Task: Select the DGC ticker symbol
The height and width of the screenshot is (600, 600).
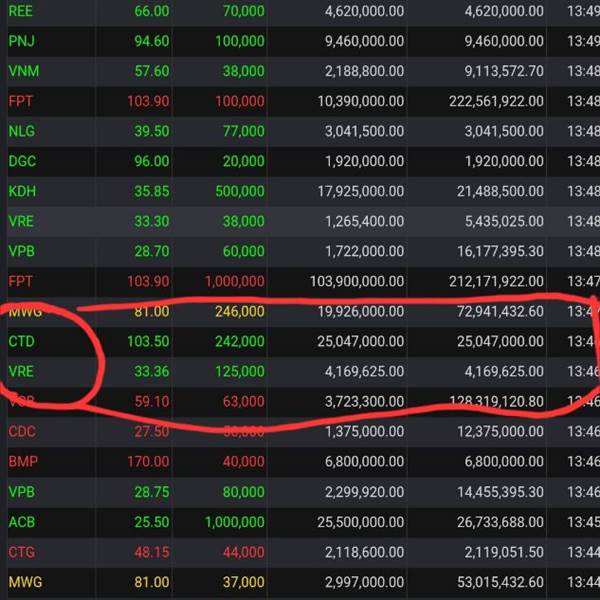Action: pos(22,161)
